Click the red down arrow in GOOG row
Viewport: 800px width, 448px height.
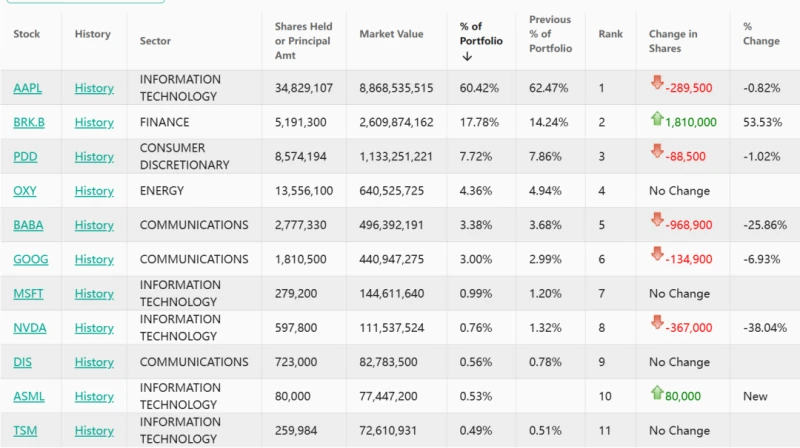click(656, 255)
